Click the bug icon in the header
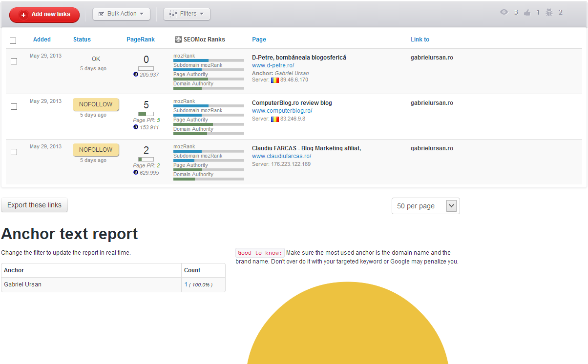The width and height of the screenshot is (588, 364). coord(549,13)
